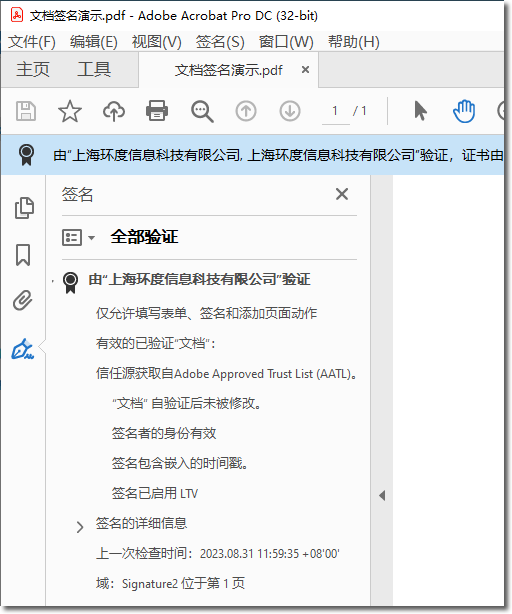Screen dimensions: 512x614
Task: Open the page thumbnails panel
Action: pyautogui.click(x=24, y=208)
